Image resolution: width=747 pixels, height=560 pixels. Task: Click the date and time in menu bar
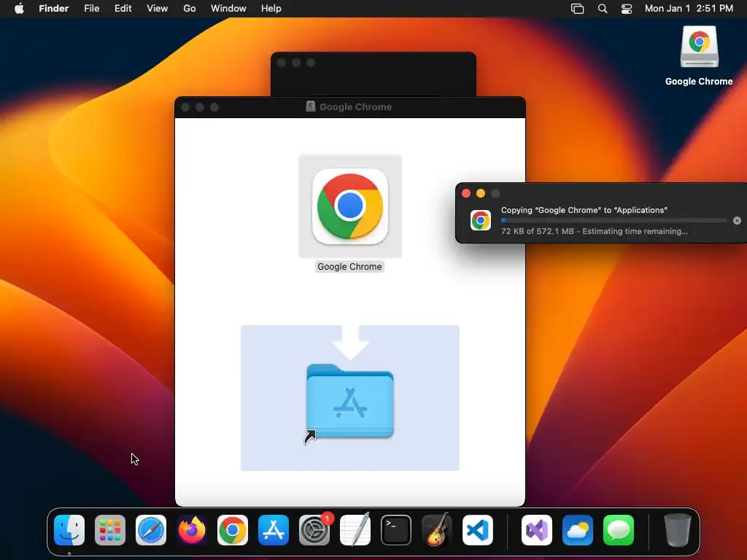689,9
